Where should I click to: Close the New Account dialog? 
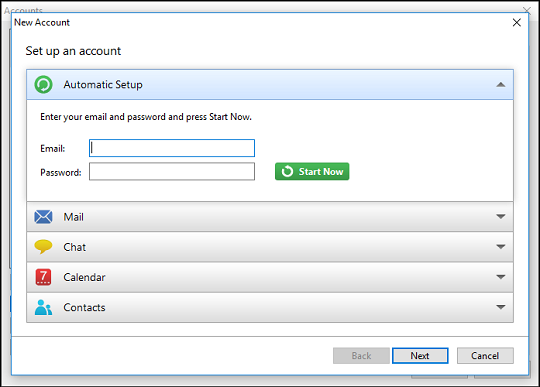517,23
